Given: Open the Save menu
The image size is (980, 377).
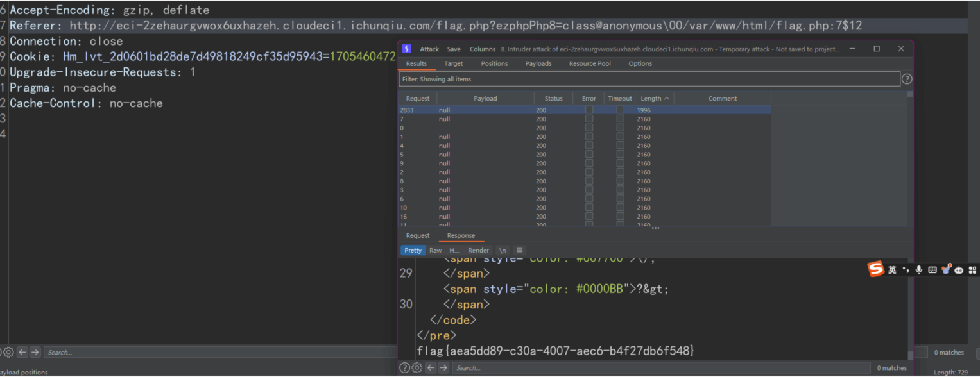Looking at the screenshot, I should pos(454,49).
